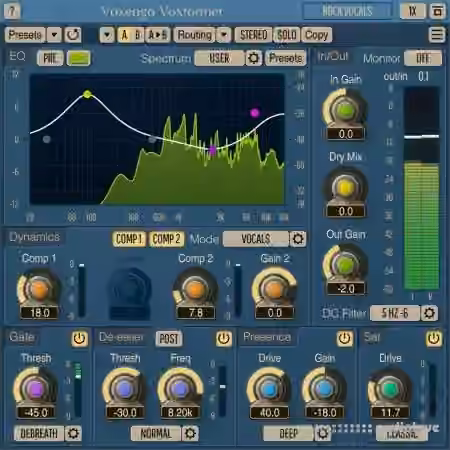Click the reset preset circular arrow icon
The width and height of the screenshot is (450, 450).
(x=72, y=35)
